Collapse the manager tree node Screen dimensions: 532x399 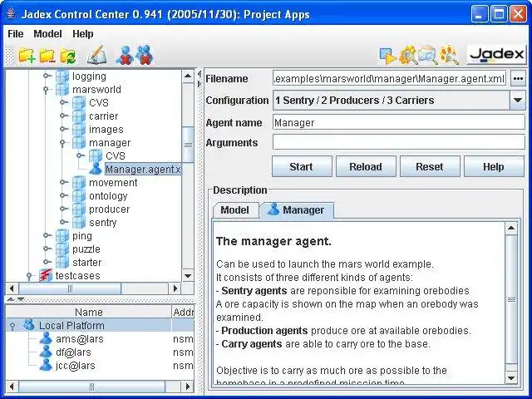click(x=63, y=143)
